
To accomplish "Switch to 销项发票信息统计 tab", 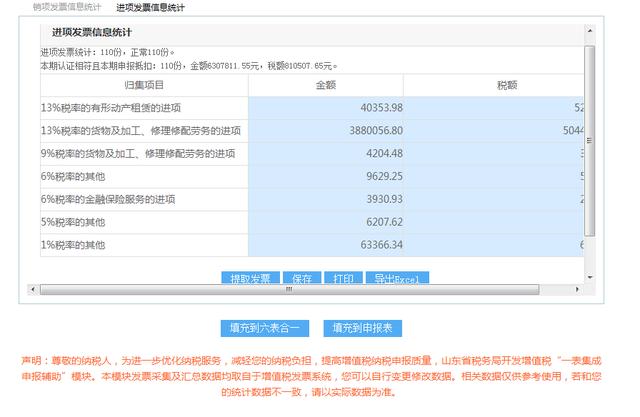I will coord(67,7).
